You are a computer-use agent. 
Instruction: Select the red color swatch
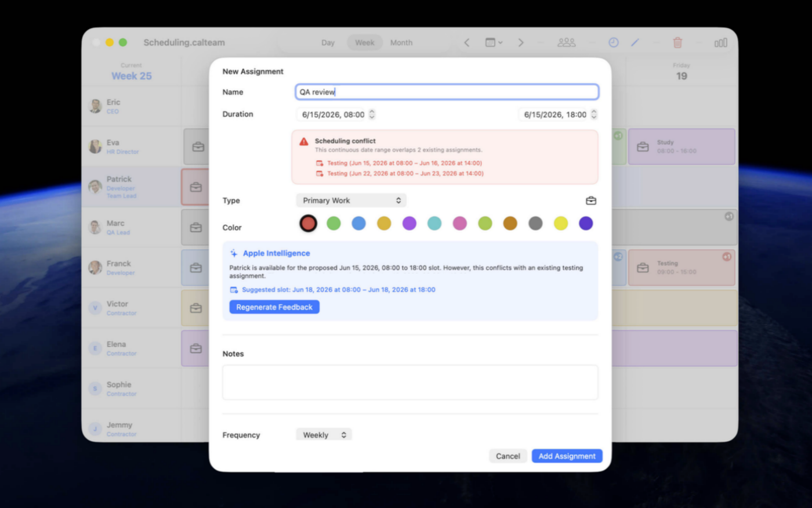tap(308, 223)
